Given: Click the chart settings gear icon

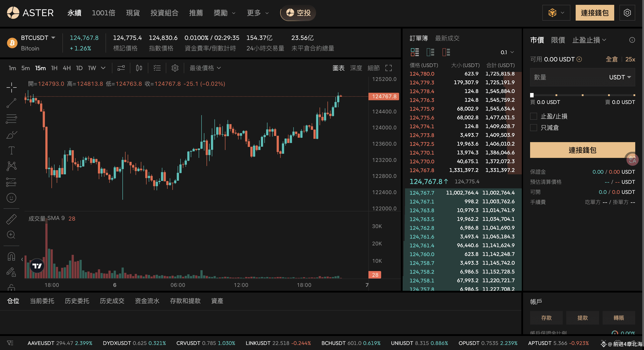Looking at the screenshot, I should coord(175,68).
